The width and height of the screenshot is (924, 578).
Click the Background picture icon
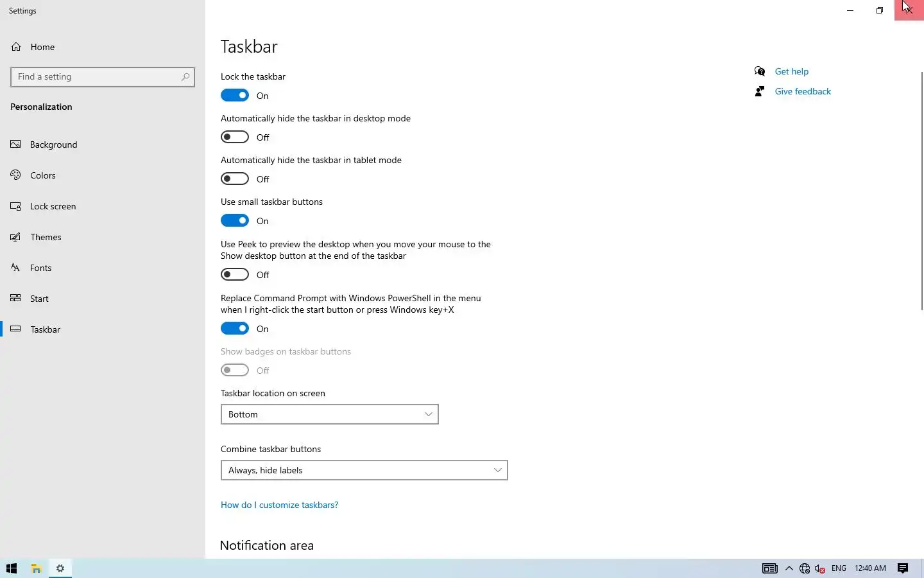pyautogui.click(x=16, y=144)
